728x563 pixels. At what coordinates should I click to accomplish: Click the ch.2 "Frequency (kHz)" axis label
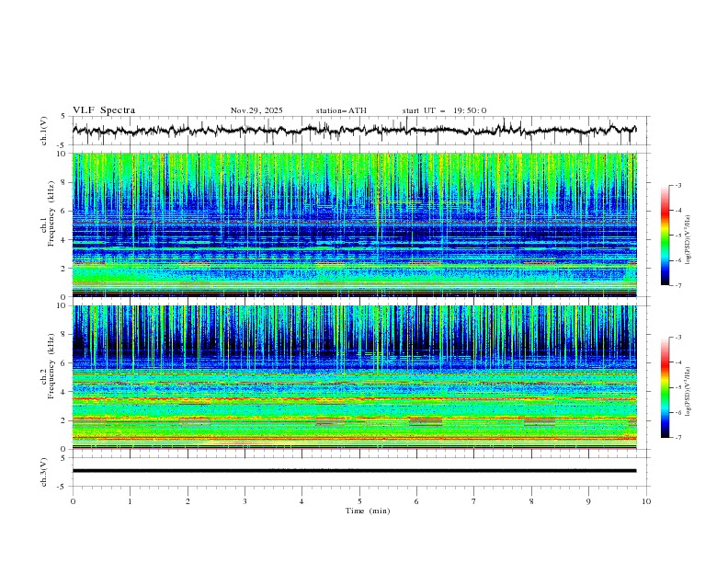click(51, 366)
